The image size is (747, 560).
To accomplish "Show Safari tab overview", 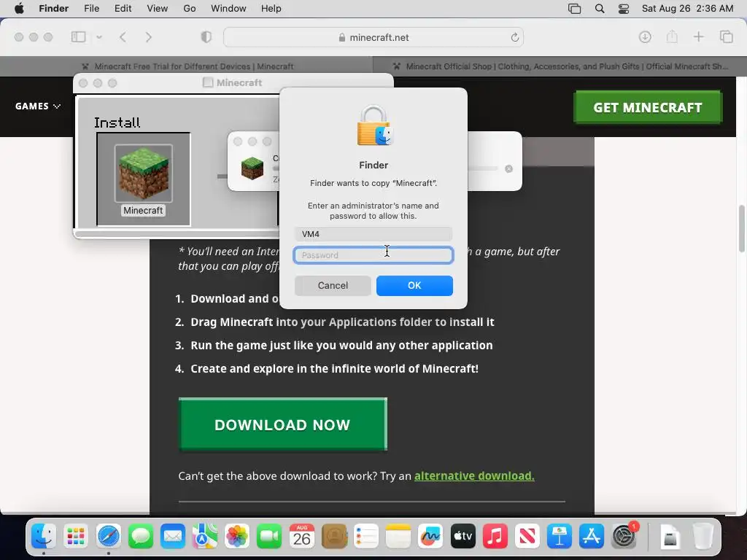I will (x=727, y=36).
